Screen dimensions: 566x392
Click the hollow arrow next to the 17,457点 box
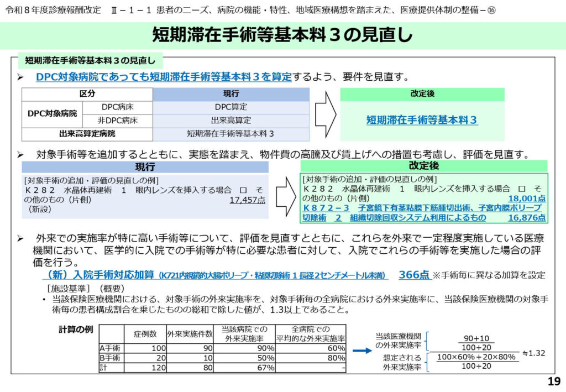point(286,195)
